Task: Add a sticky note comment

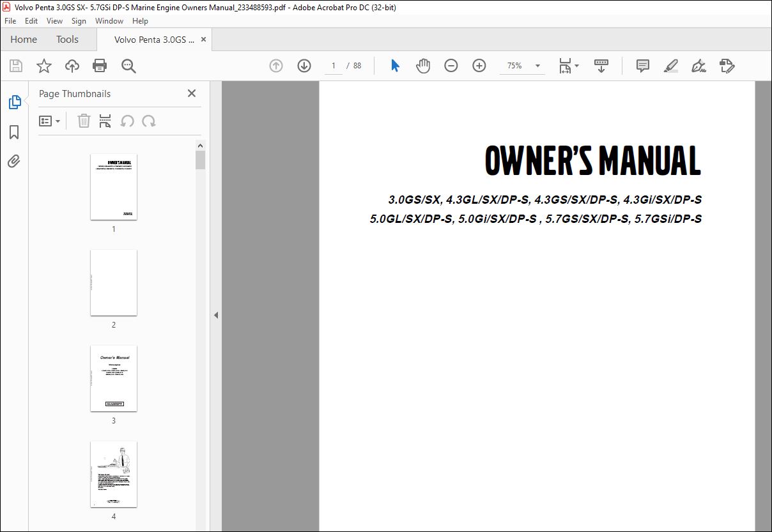Action: coord(643,66)
